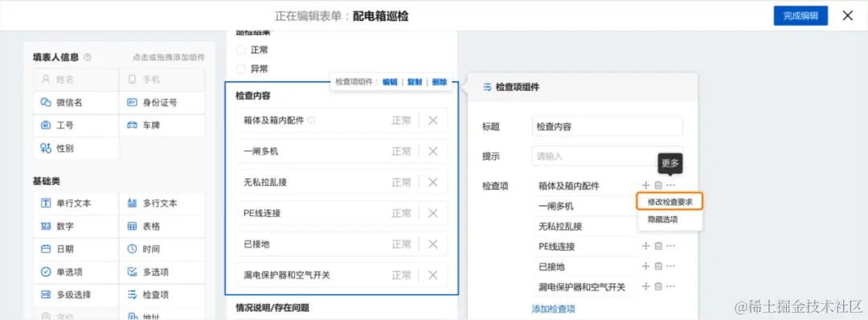This screenshot has width=868, height=320.
Task: Click the greyed 手机 component
Action: [162, 80]
